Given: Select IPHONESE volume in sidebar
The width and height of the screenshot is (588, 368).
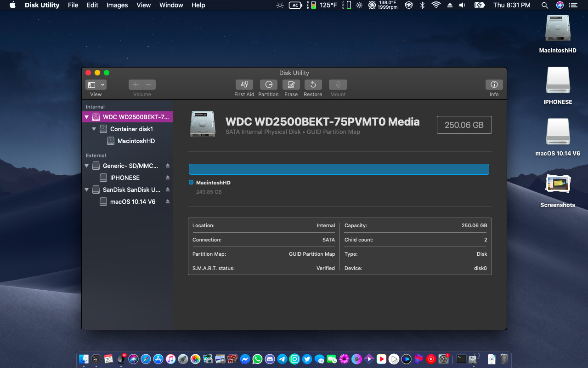Looking at the screenshot, I should (127, 178).
